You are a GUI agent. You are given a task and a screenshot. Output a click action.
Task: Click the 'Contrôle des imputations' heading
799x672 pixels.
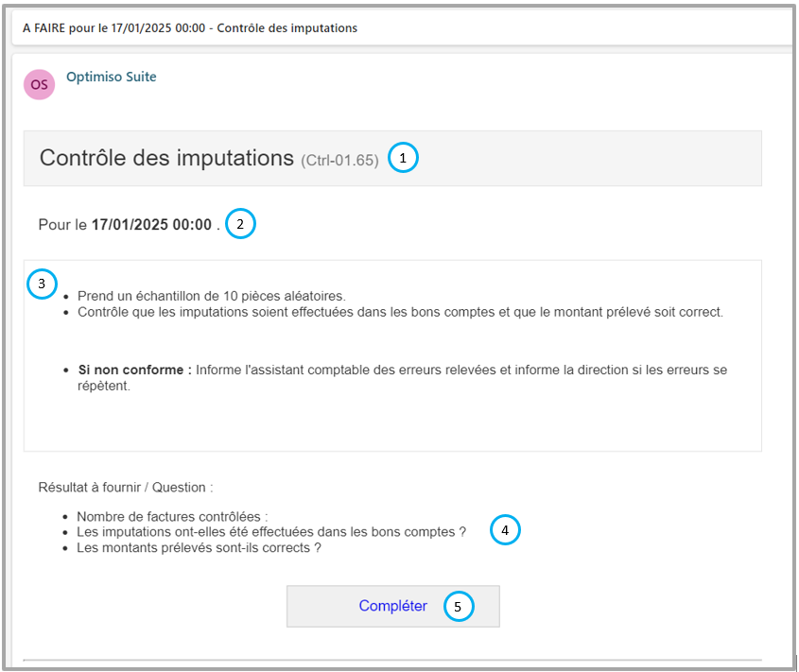166,158
